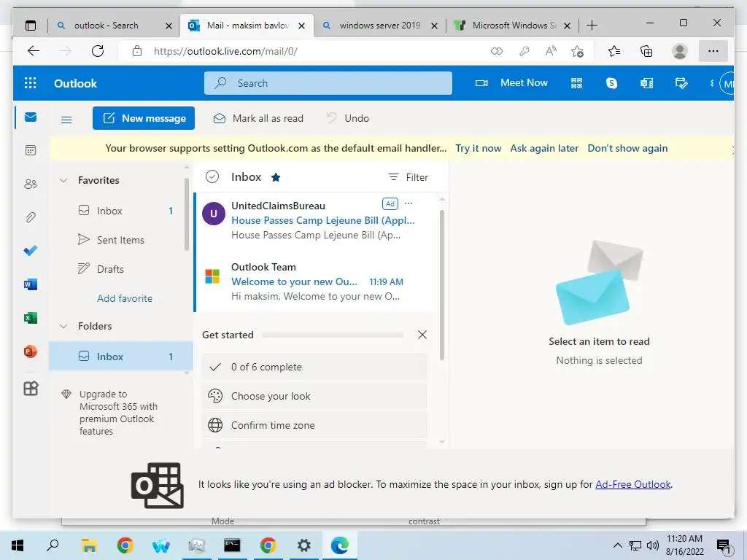Open Edge Collections

(646, 51)
